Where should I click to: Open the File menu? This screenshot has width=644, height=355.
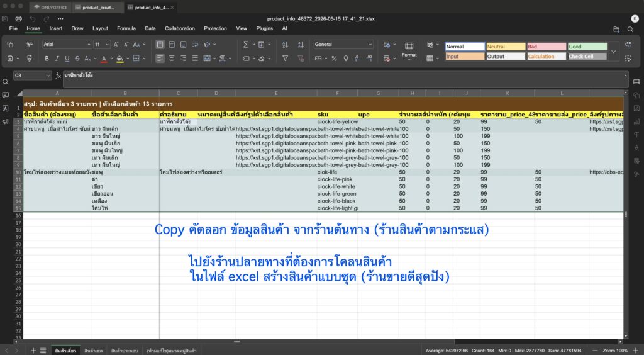[x=13, y=29]
